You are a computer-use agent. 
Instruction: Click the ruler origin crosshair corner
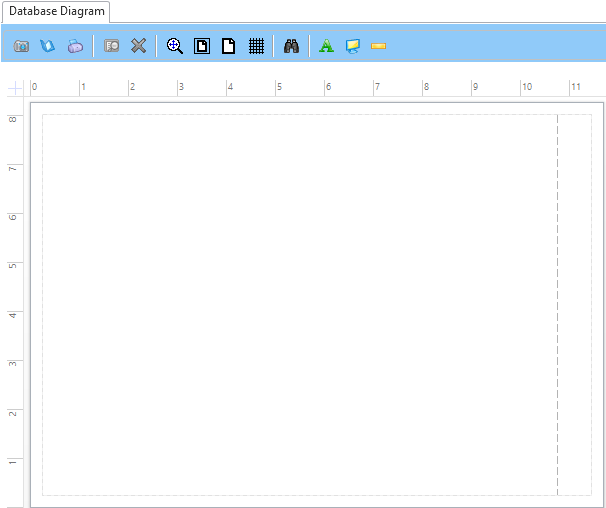tap(15, 88)
